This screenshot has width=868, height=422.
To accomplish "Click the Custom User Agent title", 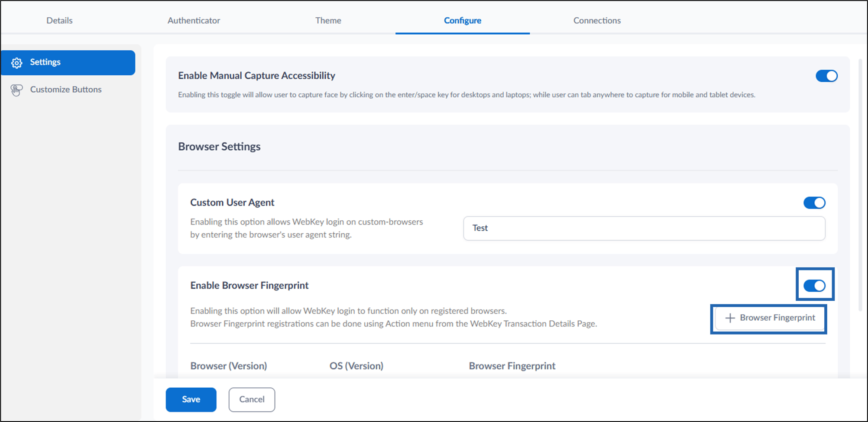I will pos(232,203).
